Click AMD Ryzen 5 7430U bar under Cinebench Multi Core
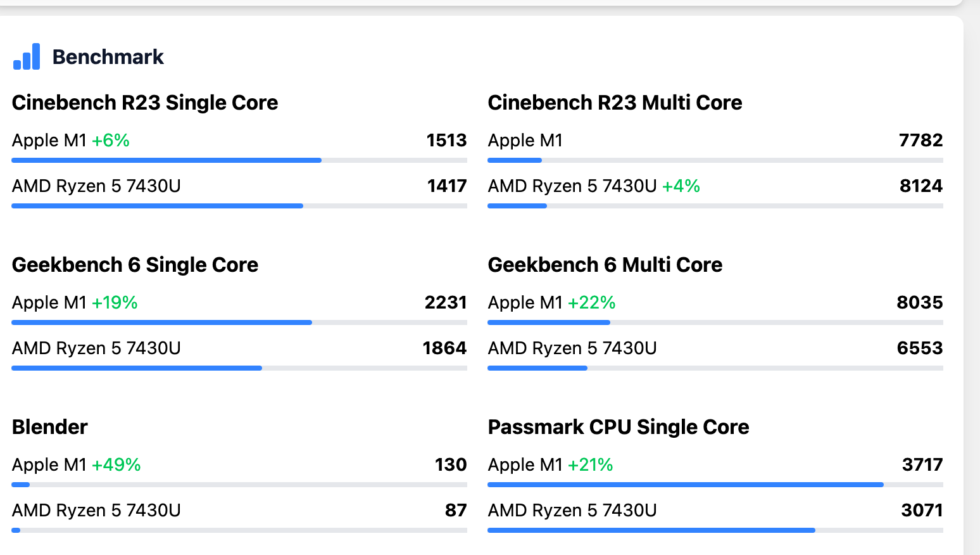The image size is (980, 555). click(517, 206)
